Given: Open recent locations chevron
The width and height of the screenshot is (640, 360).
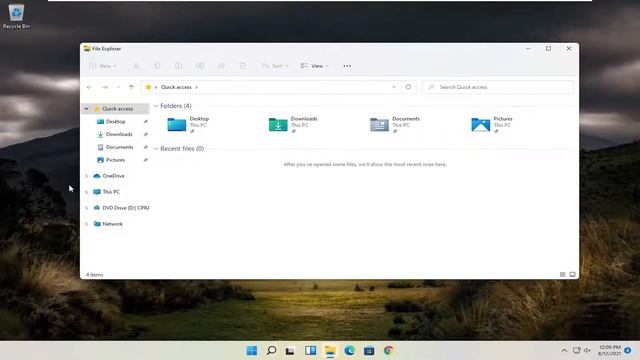Looking at the screenshot, I should 118,87.
